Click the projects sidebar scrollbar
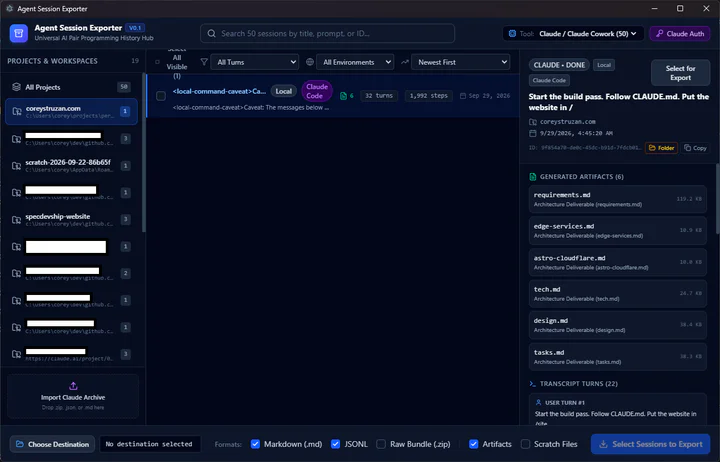Screen dimensions: 720x462 (143, 152)
